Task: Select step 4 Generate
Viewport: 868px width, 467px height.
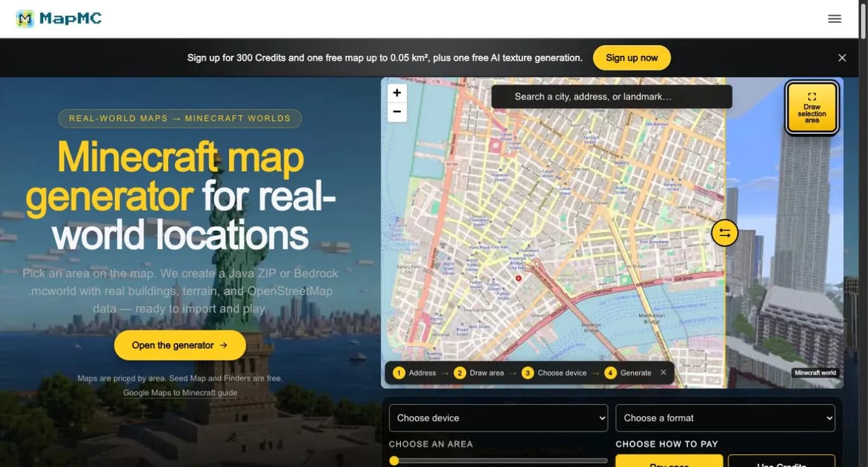Action: [628, 373]
